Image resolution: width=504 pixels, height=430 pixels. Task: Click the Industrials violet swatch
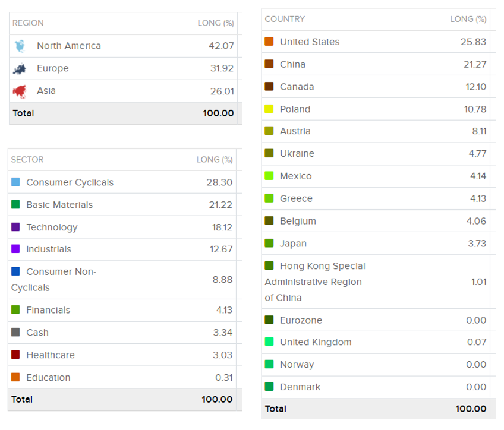click(15, 249)
